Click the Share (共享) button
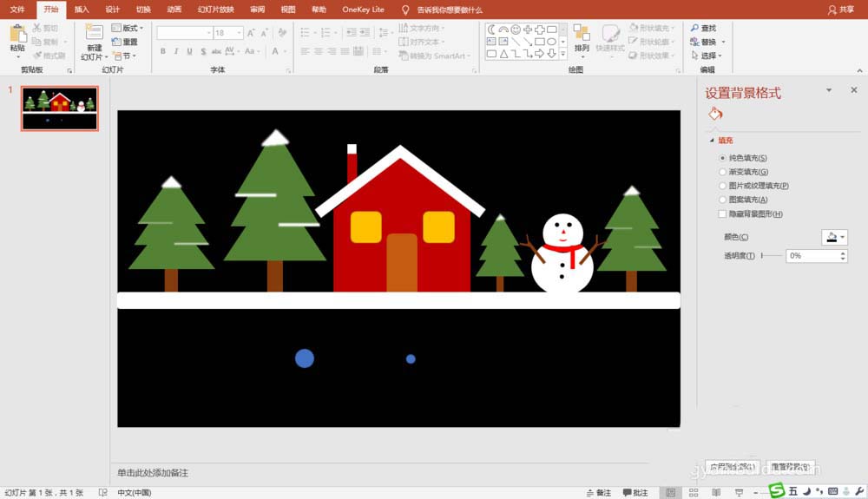The image size is (868, 499). click(x=841, y=10)
